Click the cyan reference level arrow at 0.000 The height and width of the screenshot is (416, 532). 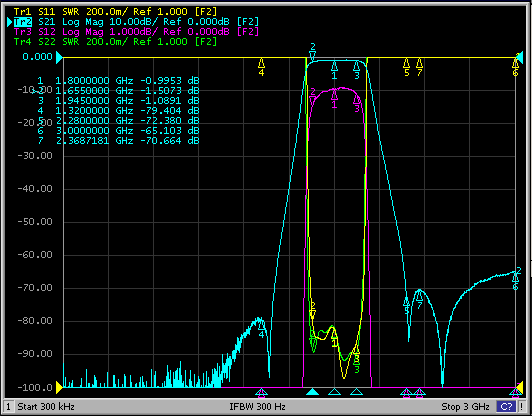click(59, 57)
